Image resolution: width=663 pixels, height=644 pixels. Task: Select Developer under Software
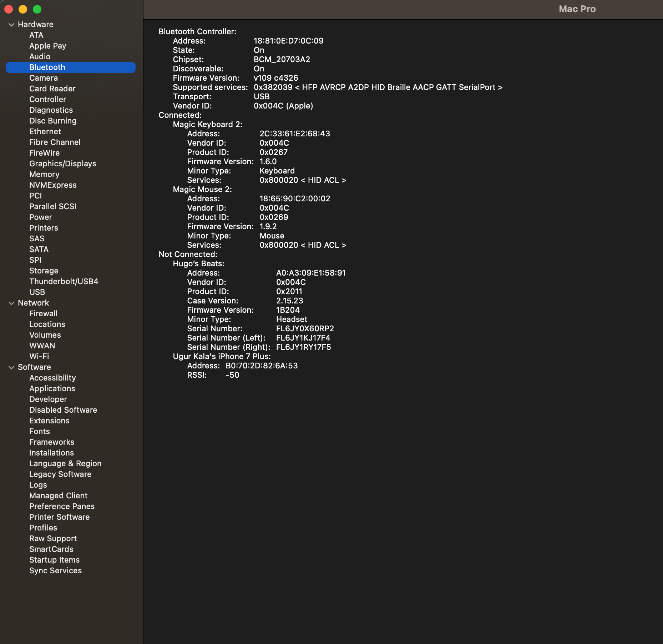48,399
